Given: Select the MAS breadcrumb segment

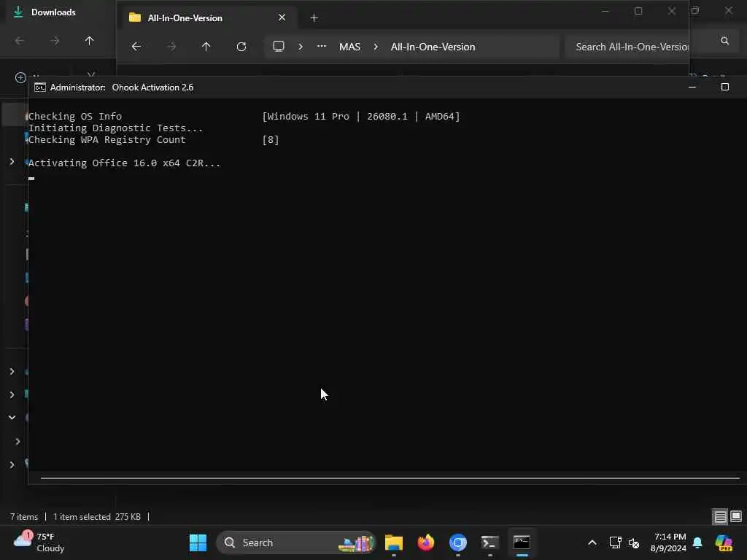Looking at the screenshot, I should click(x=349, y=47).
